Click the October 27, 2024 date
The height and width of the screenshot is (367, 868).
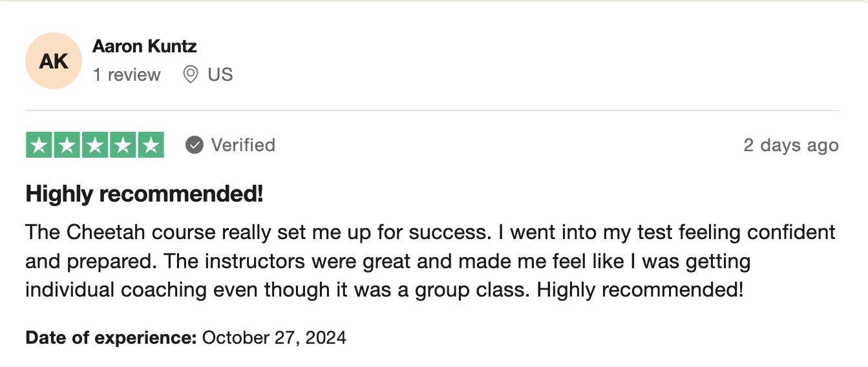coord(274,337)
